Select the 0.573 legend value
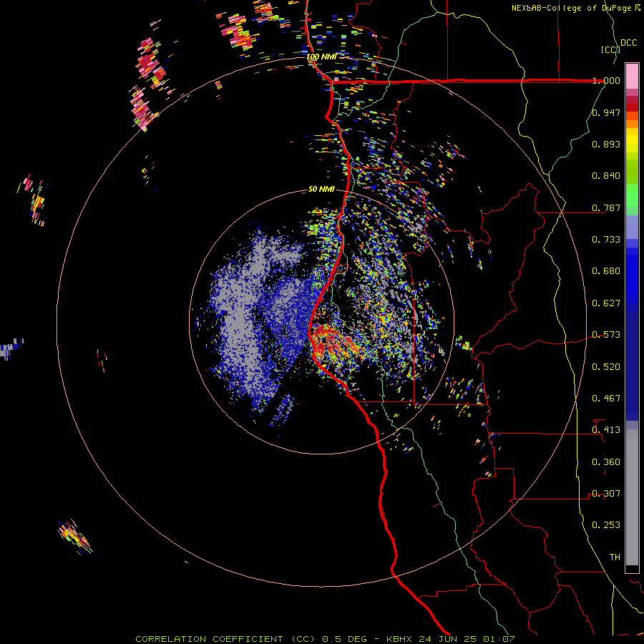 click(x=606, y=335)
